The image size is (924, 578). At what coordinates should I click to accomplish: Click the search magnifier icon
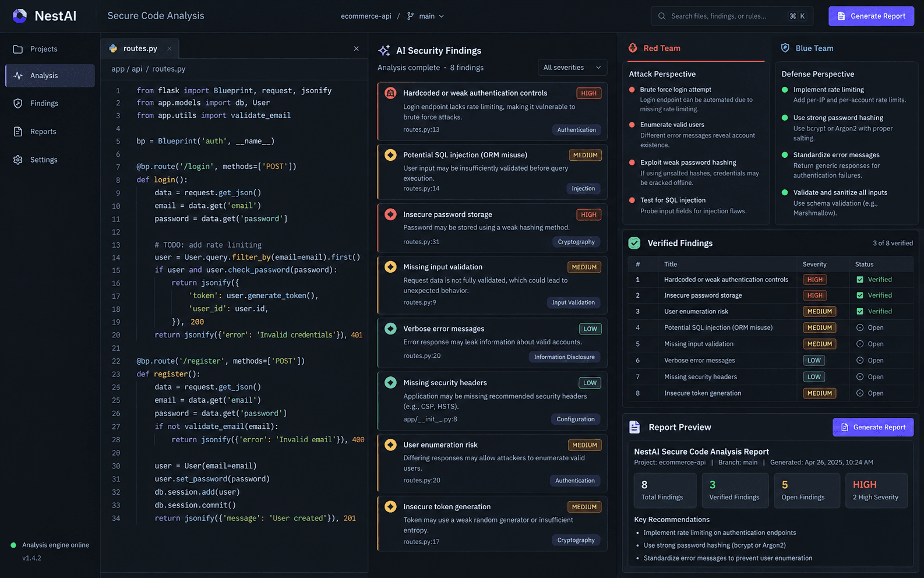(x=662, y=16)
